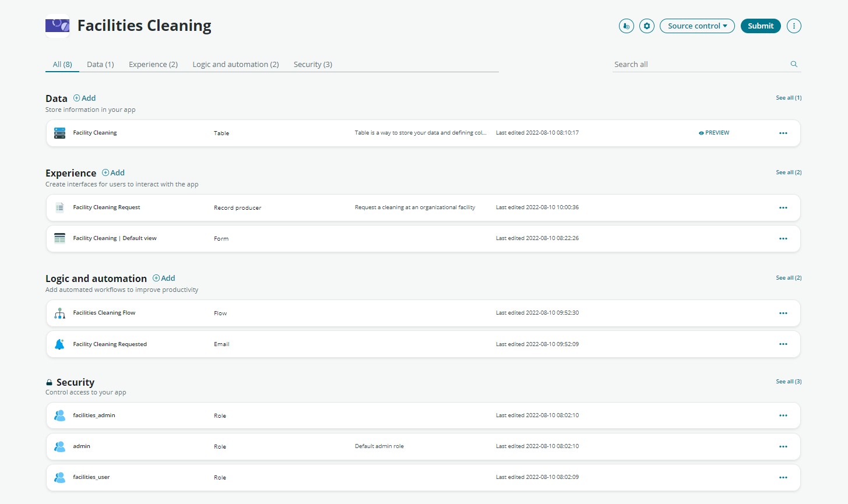
Task: Click the Facility Cleaning table icon
Action: (59, 133)
